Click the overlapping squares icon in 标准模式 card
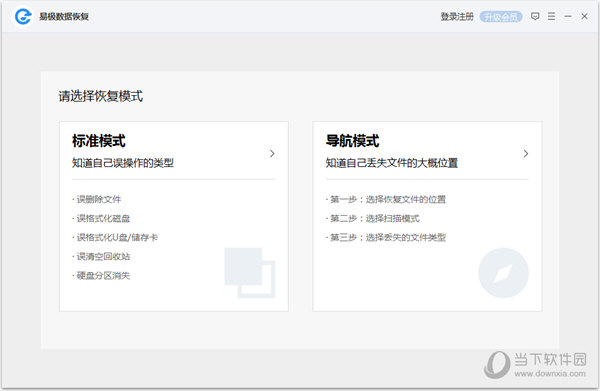The height and width of the screenshot is (391, 600). point(250,273)
